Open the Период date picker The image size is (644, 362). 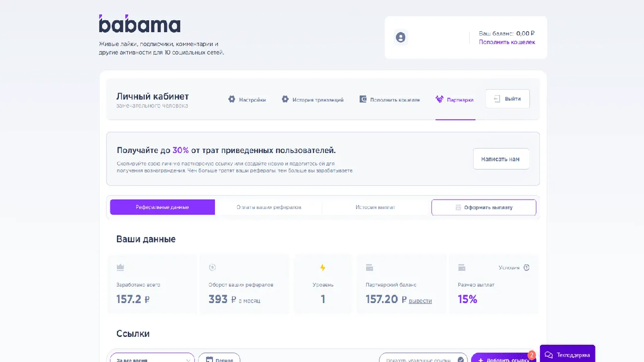click(x=219, y=359)
